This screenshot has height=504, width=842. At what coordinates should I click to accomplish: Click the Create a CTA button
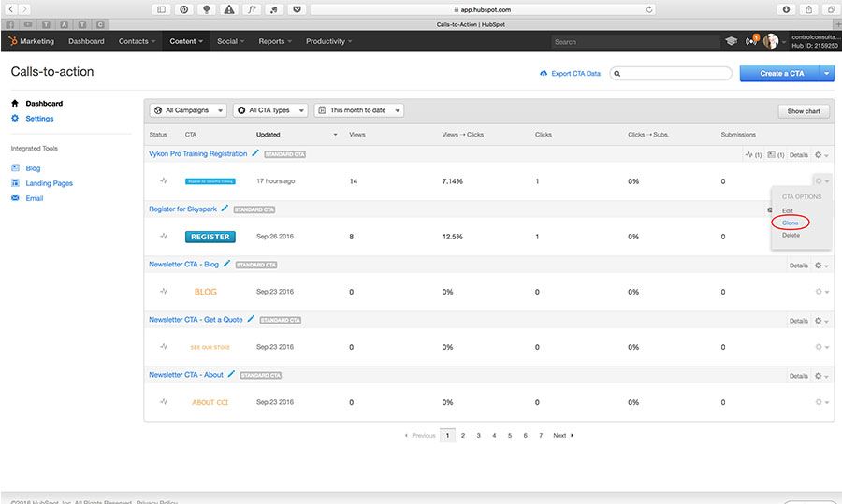tap(779, 74)
